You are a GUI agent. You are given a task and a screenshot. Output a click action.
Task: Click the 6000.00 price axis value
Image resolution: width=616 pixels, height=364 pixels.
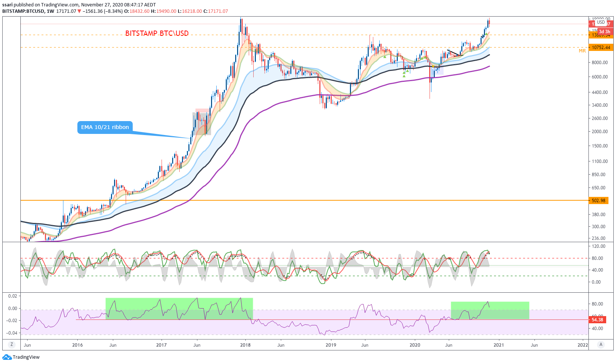[x=600, y=77]
